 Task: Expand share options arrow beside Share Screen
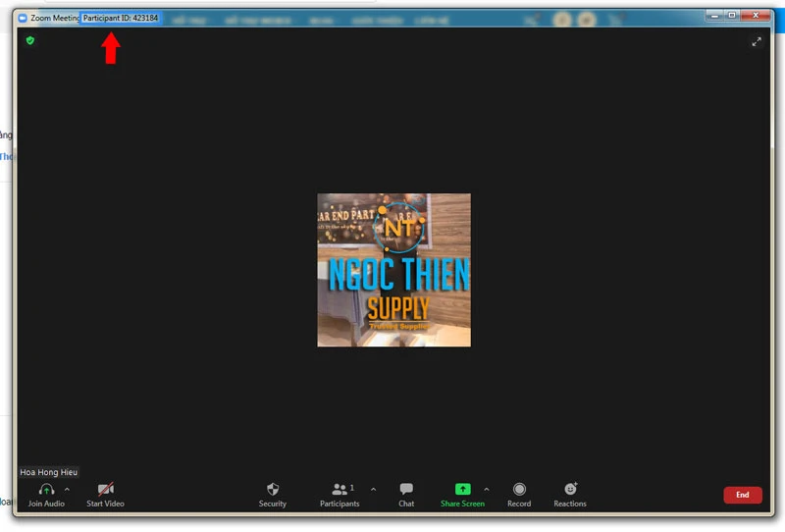(x=486, y=489)
